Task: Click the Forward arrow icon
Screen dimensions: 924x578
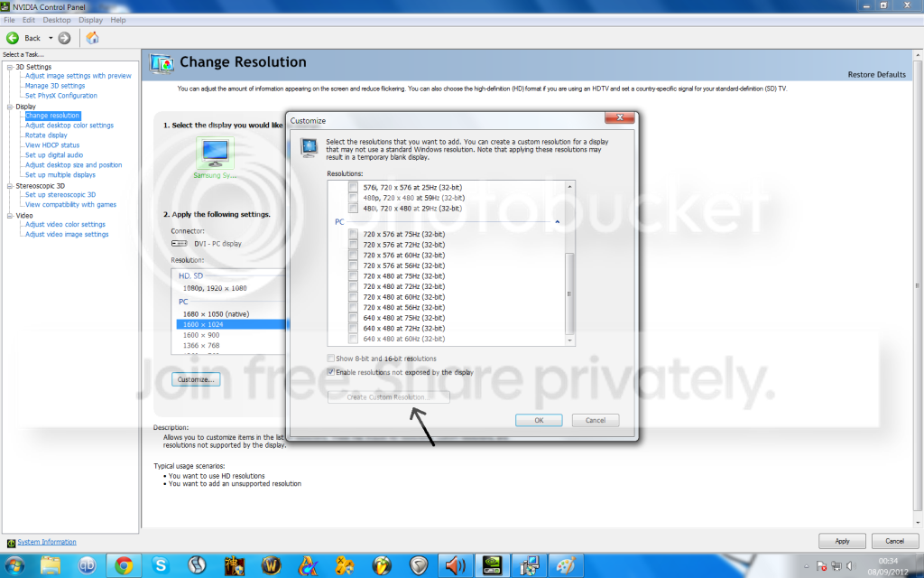Action: pyautogui.click(x=64, y=38)
